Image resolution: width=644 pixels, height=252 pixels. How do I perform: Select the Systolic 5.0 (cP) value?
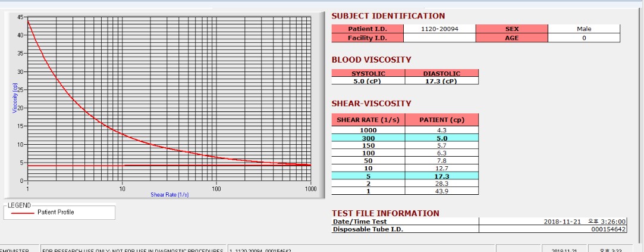coord(369,81)
